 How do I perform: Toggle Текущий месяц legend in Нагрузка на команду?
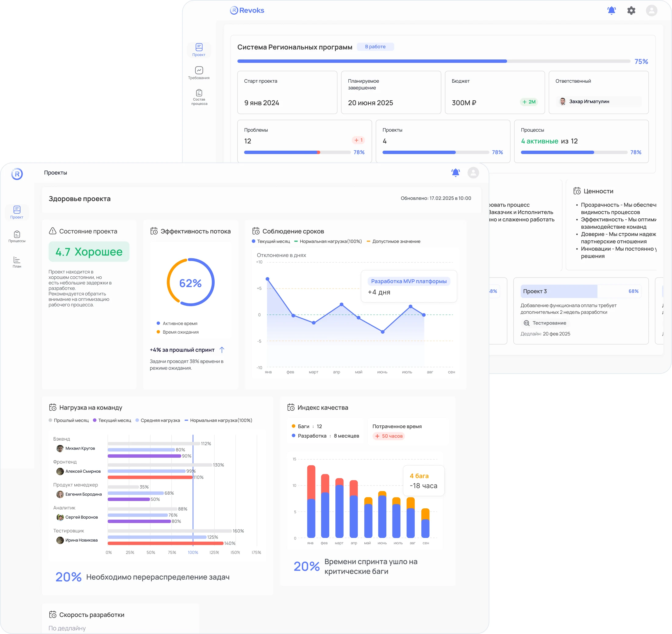click(112, 420)
